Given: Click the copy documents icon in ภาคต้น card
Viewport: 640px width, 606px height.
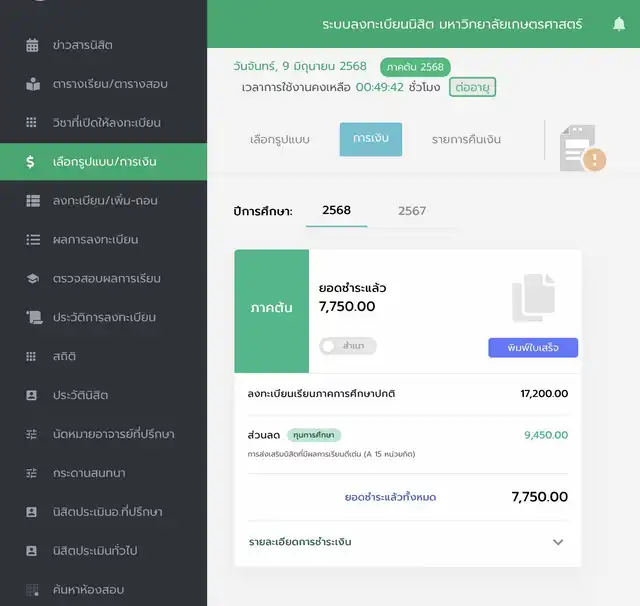Looking at the screenshot, I should click(533, 298).
